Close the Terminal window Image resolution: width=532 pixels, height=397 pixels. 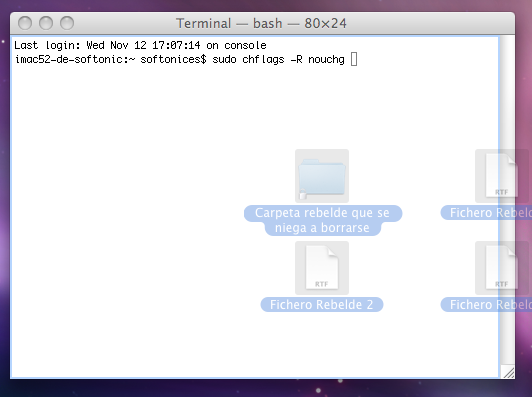25,23
